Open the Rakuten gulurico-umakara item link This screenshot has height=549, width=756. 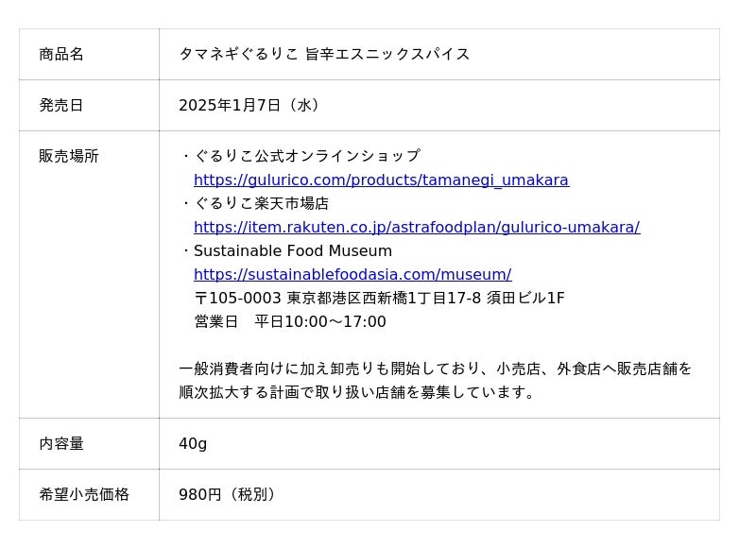(416, 227)
